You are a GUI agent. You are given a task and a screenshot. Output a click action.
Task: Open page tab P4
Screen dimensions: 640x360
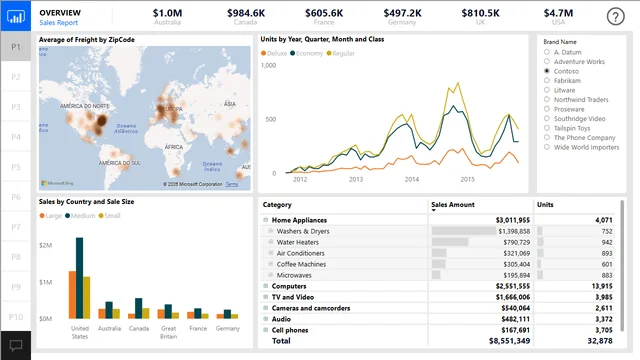[x=16, y=137]
